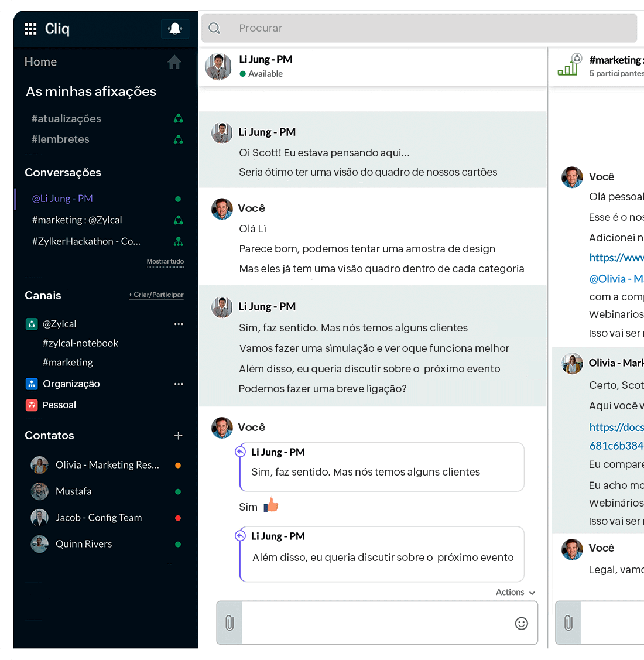644x660 pixels.
Task: Open the more options menu for Organização
Action: pyautogui.click(x=179, y=384)
